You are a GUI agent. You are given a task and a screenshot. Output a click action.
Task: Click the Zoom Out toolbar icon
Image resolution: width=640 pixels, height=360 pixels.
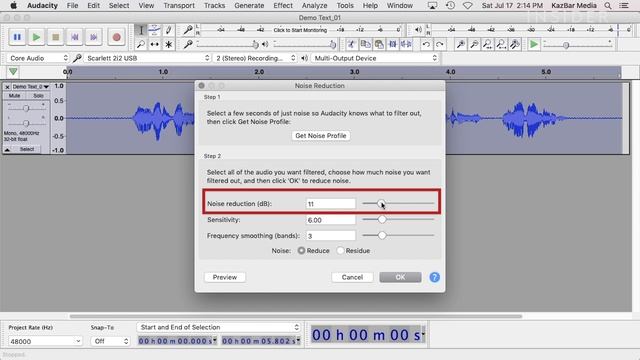474,44
